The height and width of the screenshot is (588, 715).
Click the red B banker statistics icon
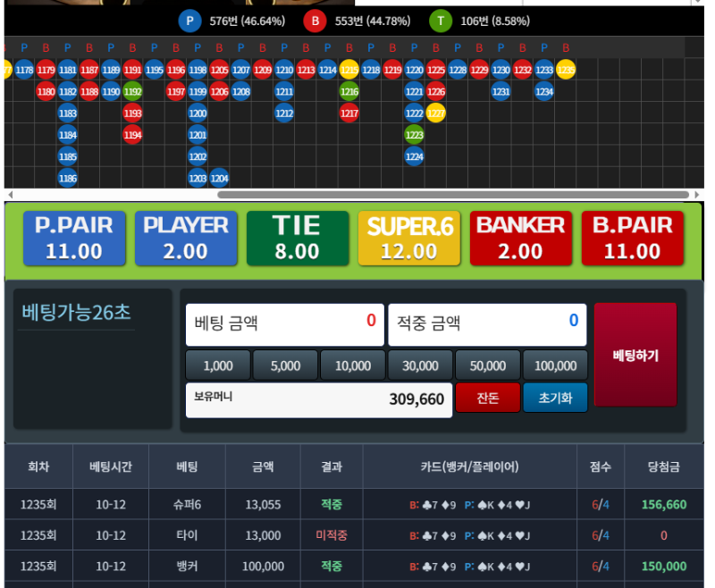coord(315,21)
